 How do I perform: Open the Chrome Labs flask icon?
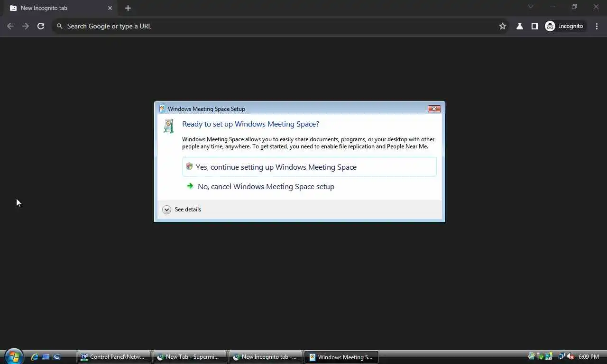pos(520,26)
